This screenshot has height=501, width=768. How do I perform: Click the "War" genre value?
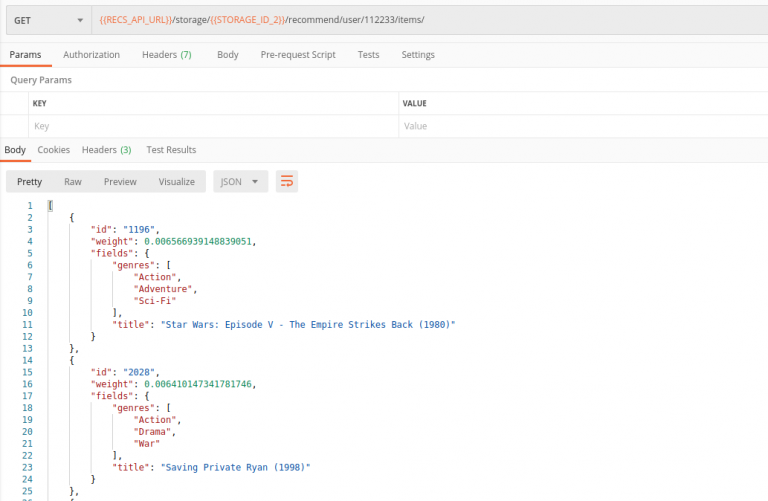tap(146, 444)
